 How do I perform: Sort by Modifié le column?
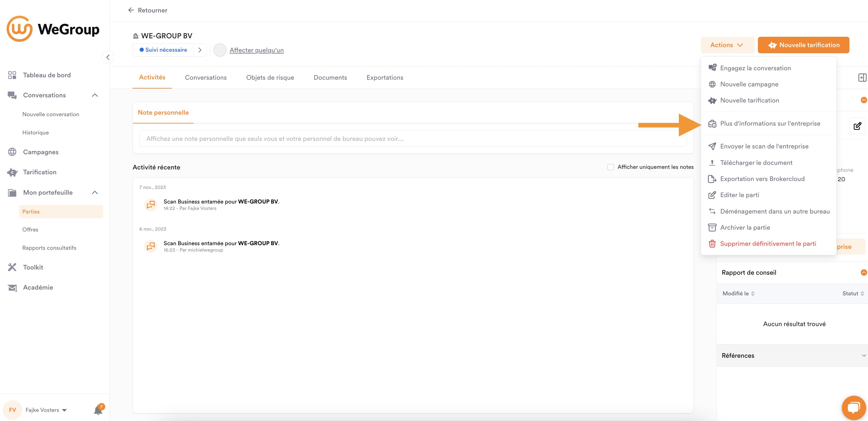pos(738,294)
